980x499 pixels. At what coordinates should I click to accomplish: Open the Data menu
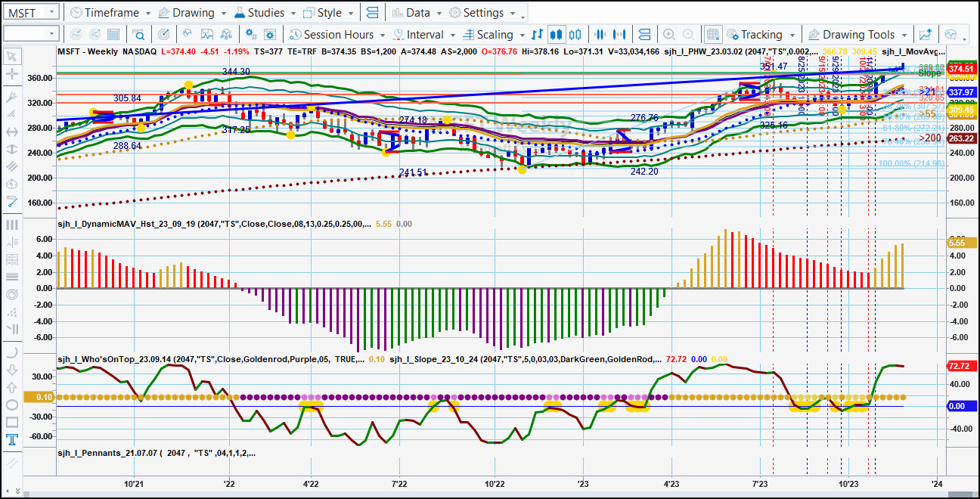point(417,13)
